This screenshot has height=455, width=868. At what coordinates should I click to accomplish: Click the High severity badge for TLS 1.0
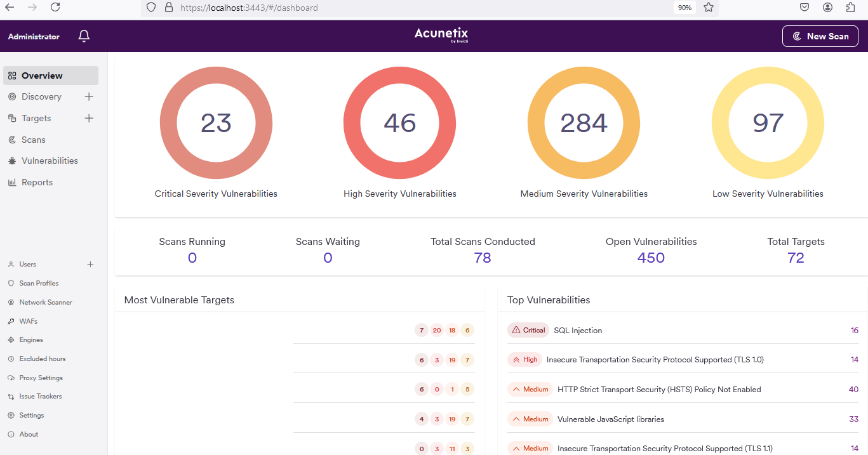(x=524, y=359)
